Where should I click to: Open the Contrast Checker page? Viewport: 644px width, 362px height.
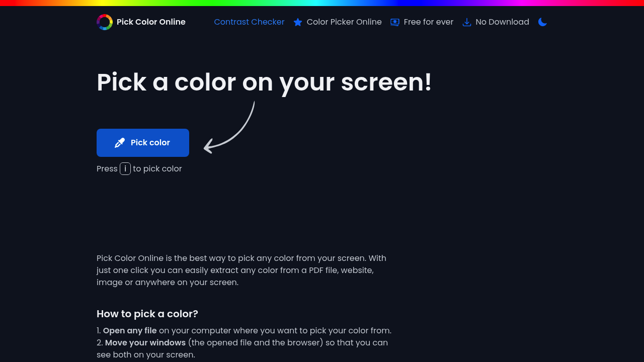tap(249, 22)
